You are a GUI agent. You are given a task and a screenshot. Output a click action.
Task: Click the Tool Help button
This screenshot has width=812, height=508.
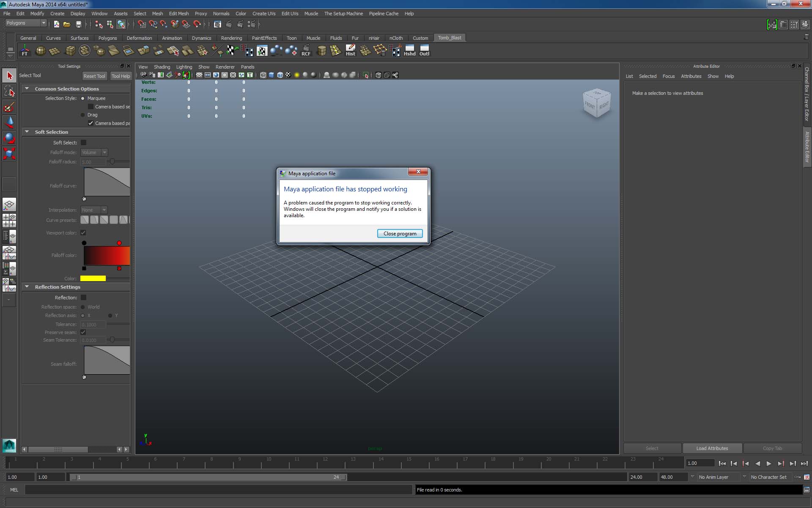[121, 76]
